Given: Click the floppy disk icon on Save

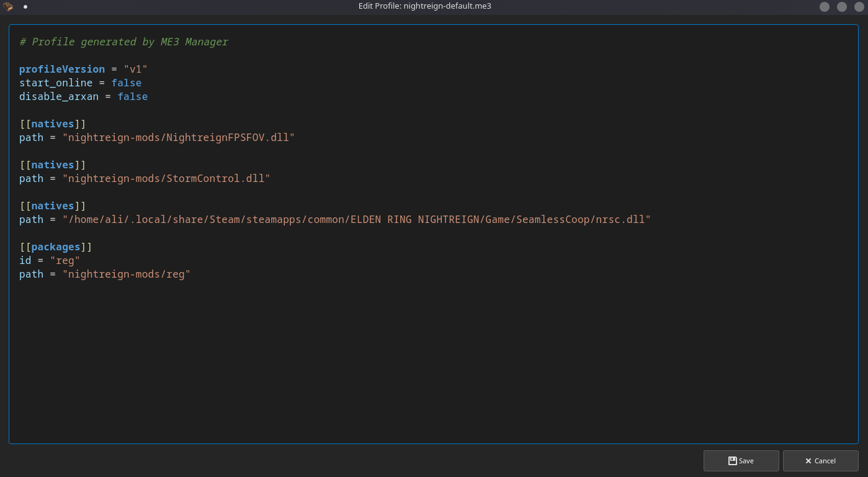Looking at the screenshot, I should pos(732,461).
